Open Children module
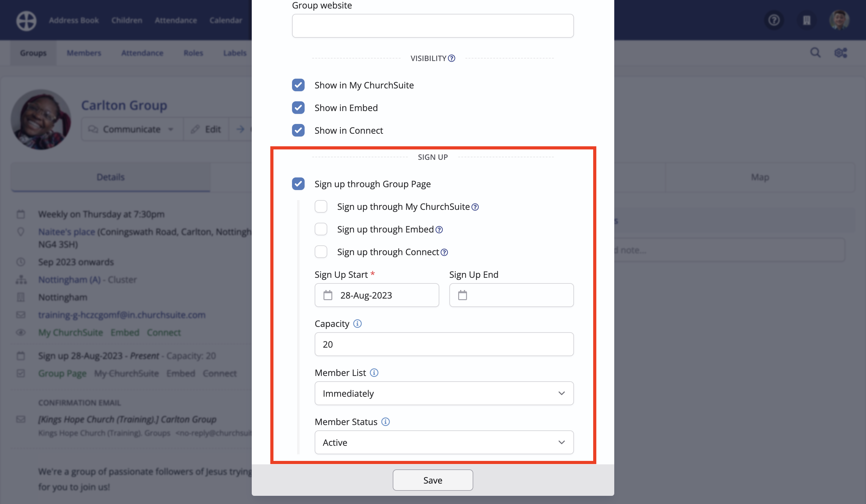This screenshot has height=504, width=866. pos(127,20)
